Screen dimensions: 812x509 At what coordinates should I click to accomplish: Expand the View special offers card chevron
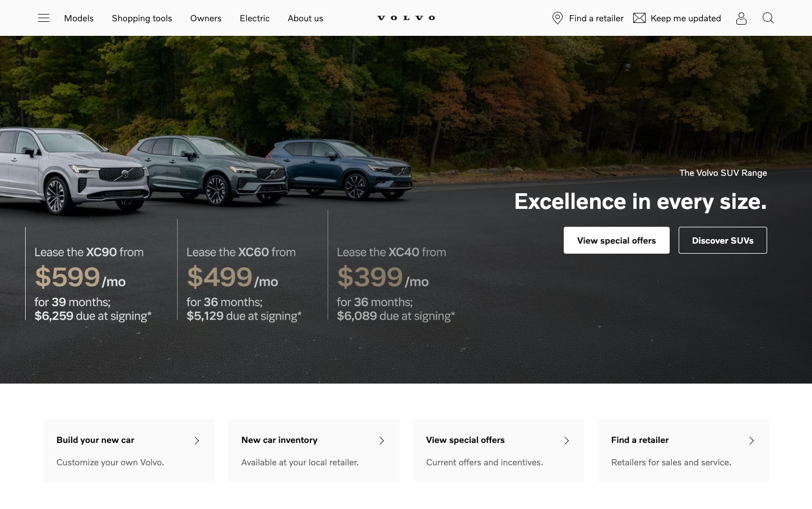(567, 441)
